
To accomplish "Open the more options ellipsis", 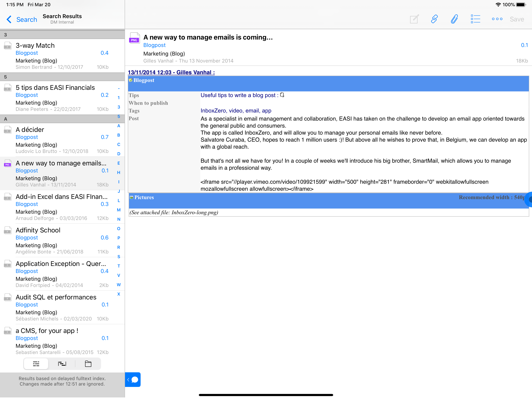I will click(x=497, y=19).
